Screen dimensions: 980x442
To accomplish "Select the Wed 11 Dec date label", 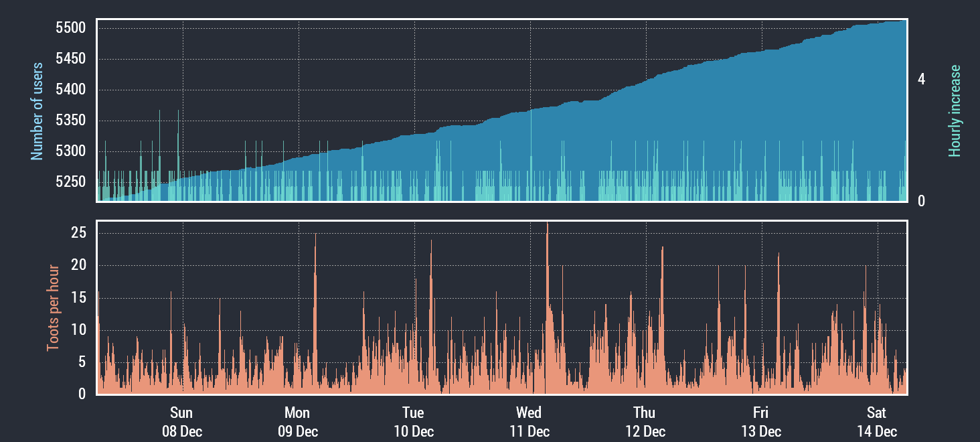I will tap(529, 422).
